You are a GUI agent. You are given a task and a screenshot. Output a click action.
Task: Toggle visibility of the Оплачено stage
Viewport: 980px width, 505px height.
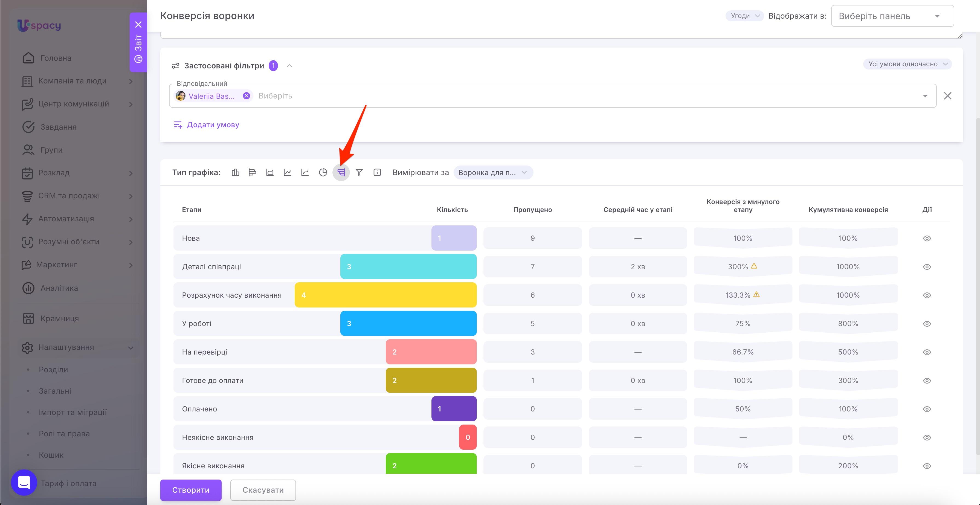927,409
